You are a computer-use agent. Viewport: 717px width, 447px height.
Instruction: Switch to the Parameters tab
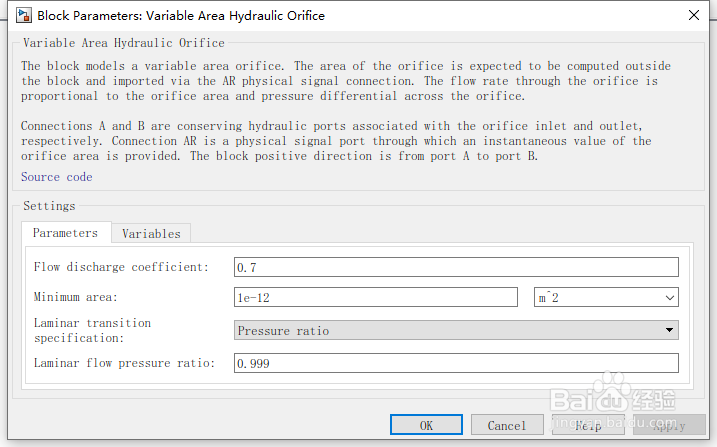click(65, 233)
